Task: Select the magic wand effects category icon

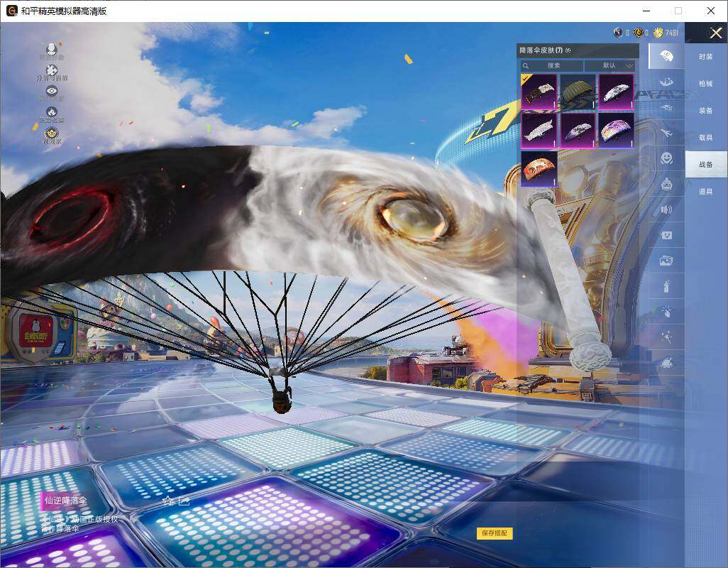Action: point(666,337)
